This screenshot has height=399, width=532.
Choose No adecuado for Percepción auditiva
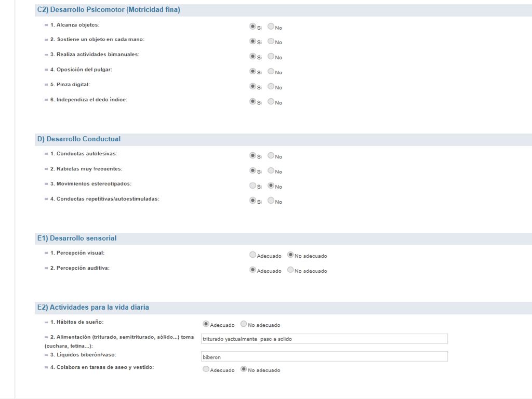coord(290,270)
